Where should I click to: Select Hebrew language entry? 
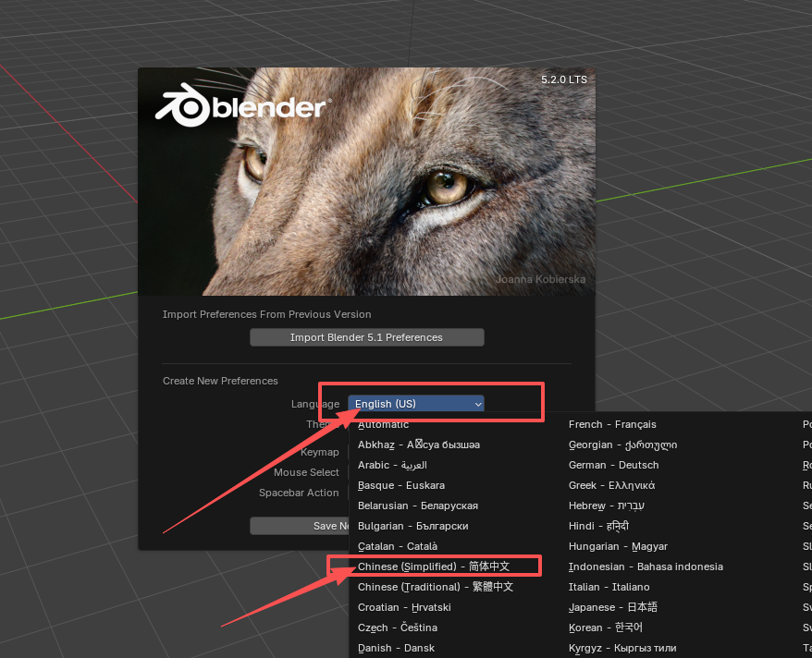(607, 506)
